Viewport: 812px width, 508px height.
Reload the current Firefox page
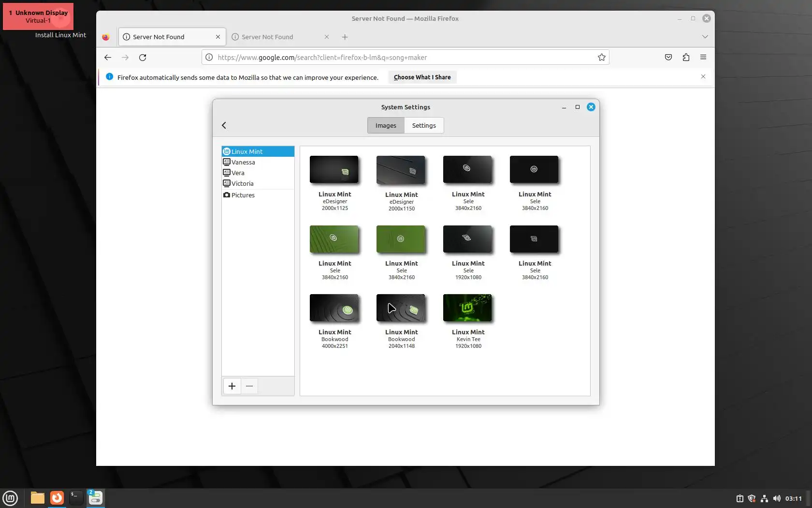click(143, 57)
